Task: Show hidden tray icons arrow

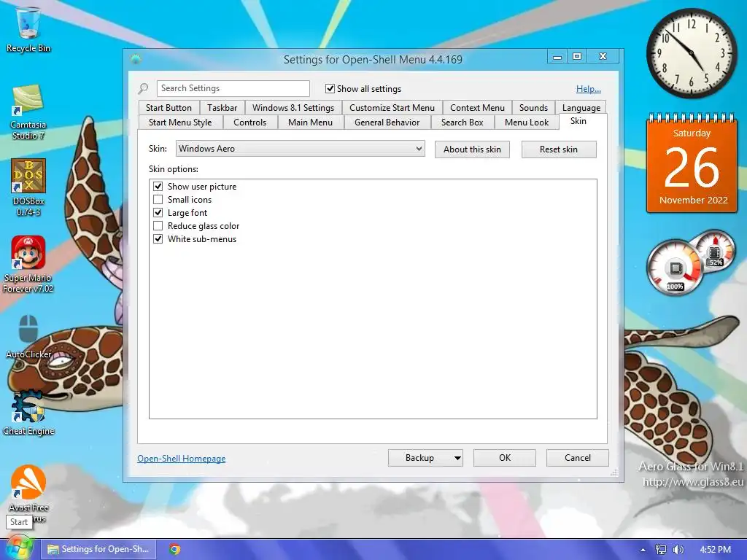Action: coord(643,550)
